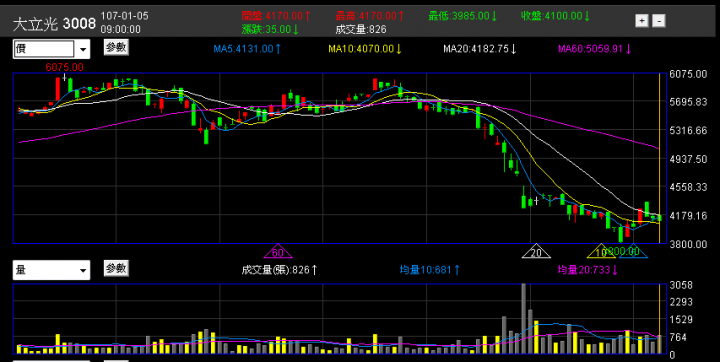The image size is (720, 362).
Task: Click the MA5:4131.00 label
Action: tap(247, 49)
